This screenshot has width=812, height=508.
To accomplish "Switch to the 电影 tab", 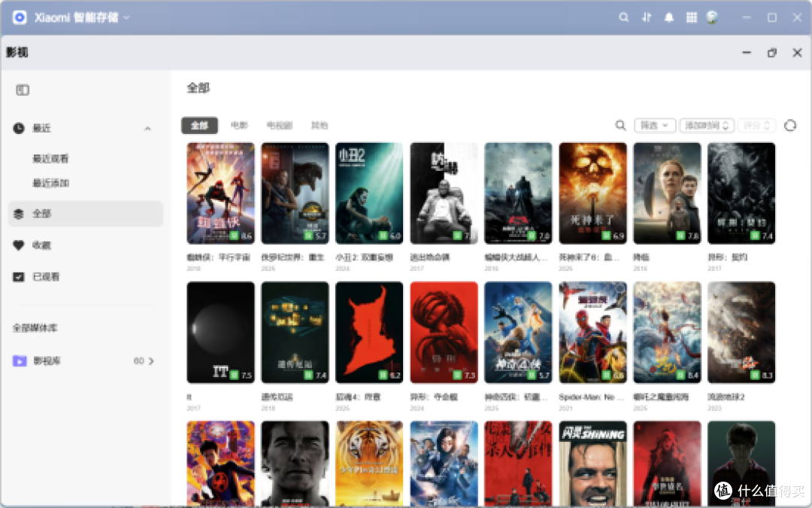I will pyautogui.click(x=239, y=125).
